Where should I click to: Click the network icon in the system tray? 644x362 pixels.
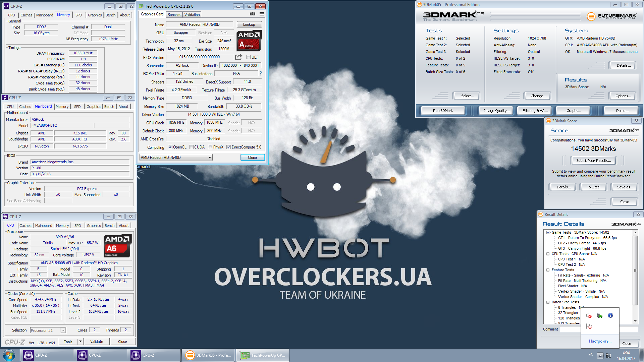tap(608, 356)
